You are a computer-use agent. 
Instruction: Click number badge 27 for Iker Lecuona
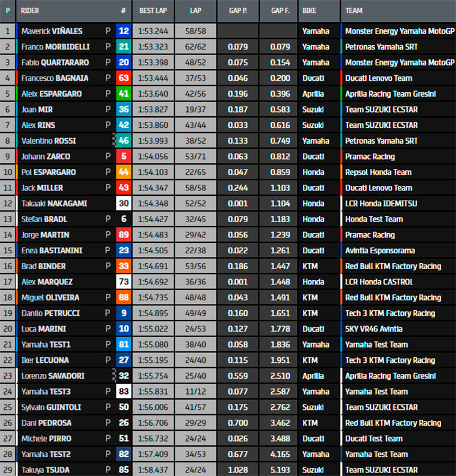click(x=124, y=360)
